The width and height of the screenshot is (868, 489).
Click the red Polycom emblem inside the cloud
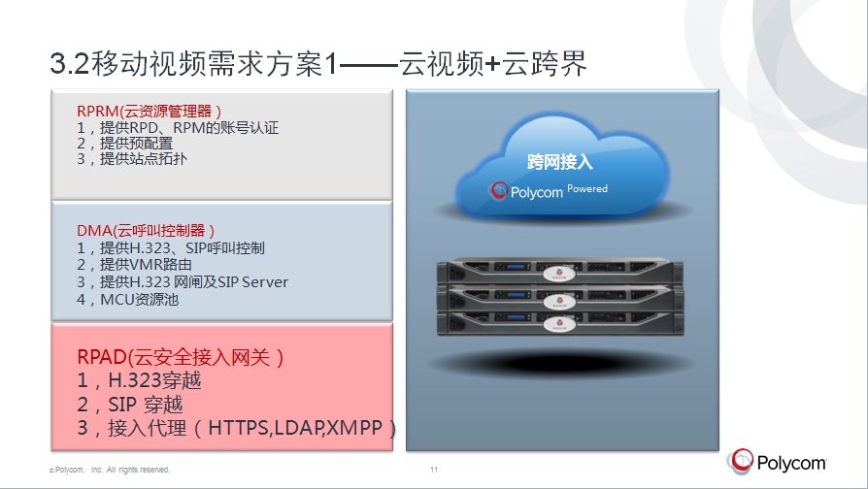click(x=498, y=191)
